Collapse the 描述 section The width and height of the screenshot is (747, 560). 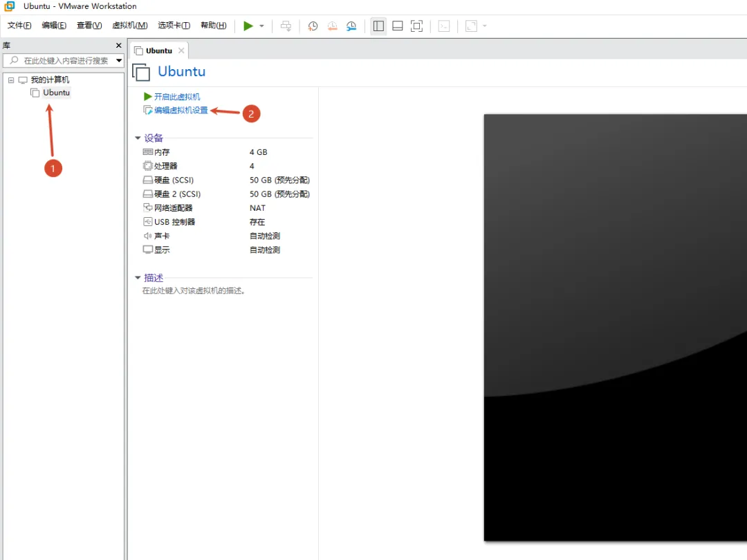tap(138, 278)
